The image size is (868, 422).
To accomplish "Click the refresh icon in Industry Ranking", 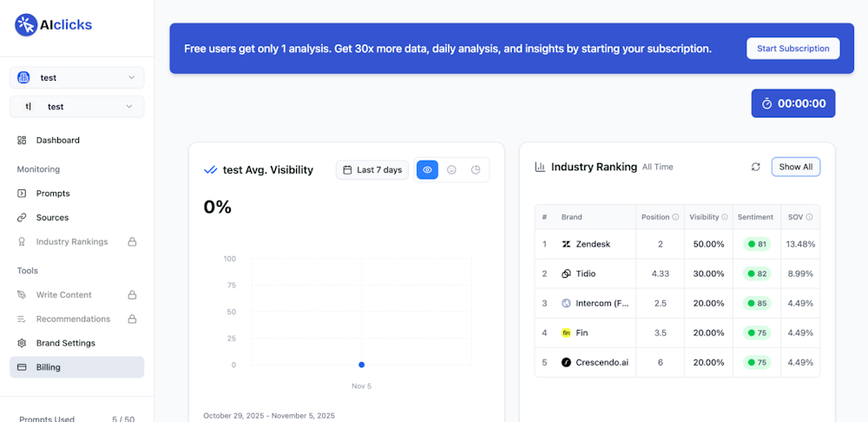I will tap(755, 167).
